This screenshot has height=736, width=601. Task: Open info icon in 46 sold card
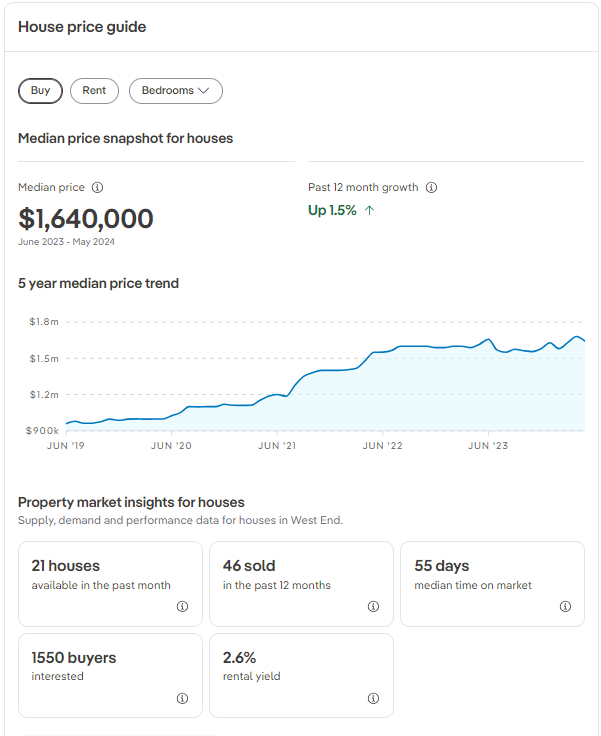[373, 607]
